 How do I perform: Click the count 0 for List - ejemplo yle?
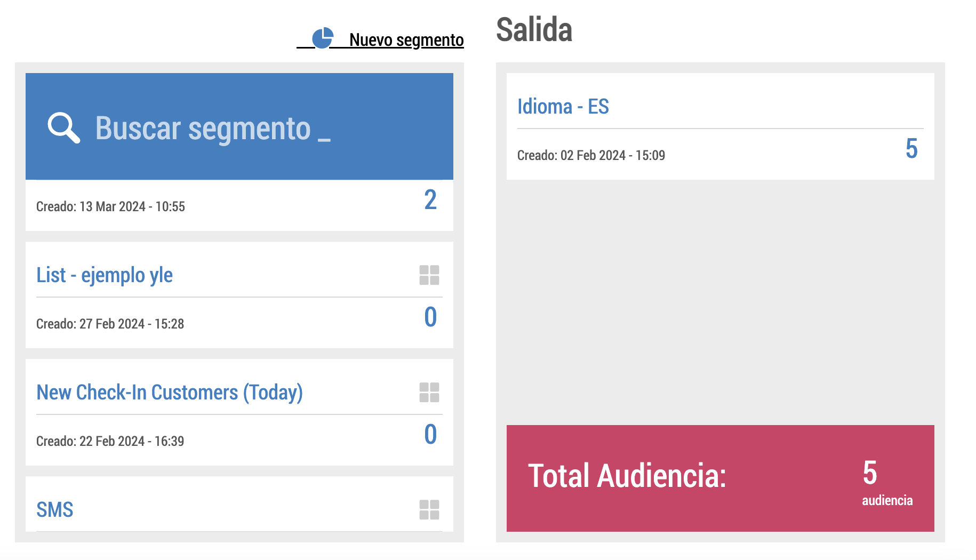tap(430, 317)
